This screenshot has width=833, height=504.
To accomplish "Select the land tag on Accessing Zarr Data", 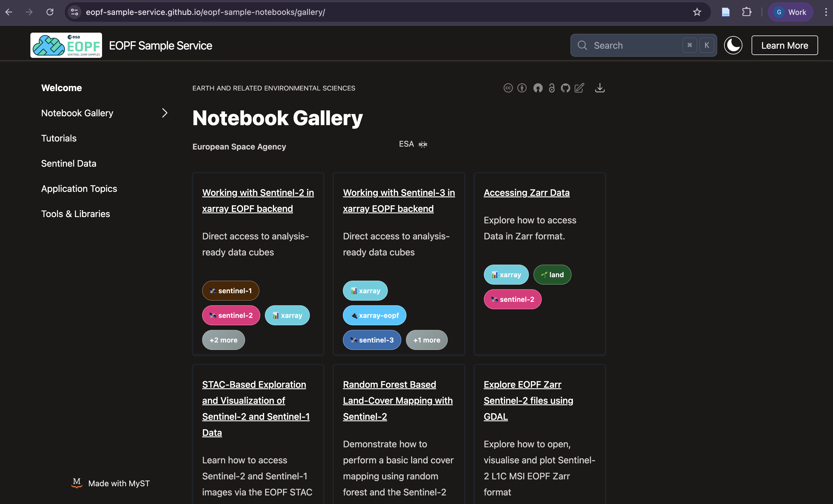I will pyautogui.click(x=552, y=275).
